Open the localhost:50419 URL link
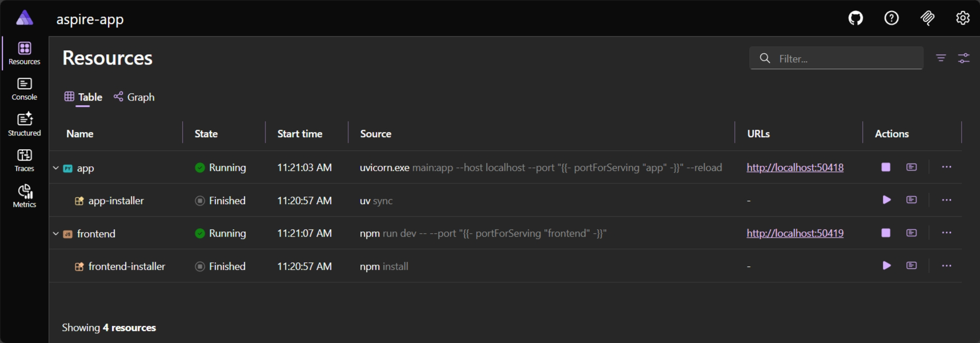980x343 pixels. 795,233
